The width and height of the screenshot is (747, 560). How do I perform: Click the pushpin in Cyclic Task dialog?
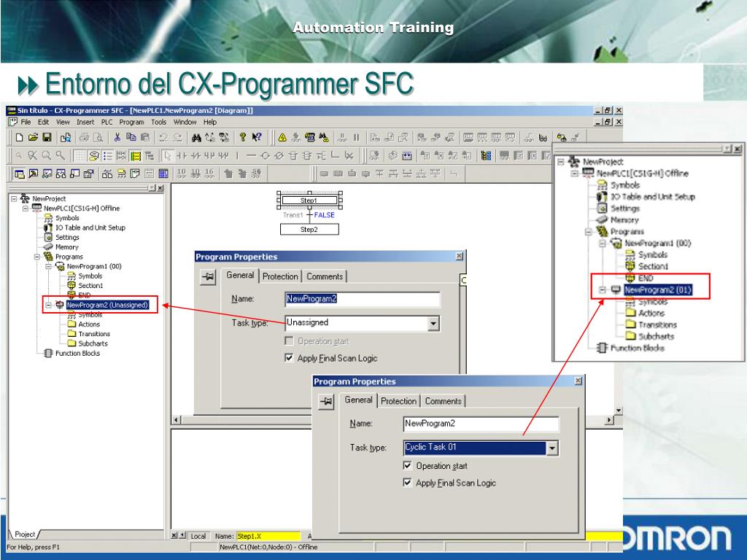point(326,401)
